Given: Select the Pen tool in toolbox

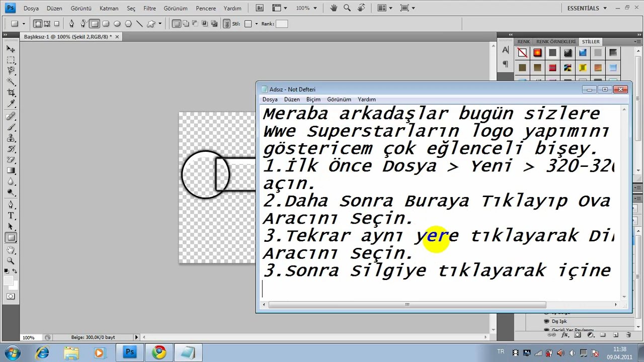Looking at the screenshot, I should point(11,205).
